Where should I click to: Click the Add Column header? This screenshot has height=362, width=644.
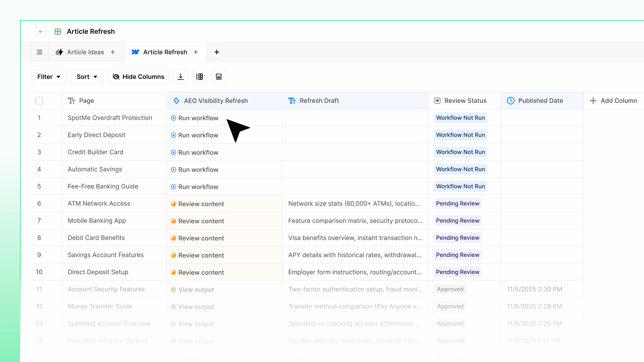pos(614,101)
